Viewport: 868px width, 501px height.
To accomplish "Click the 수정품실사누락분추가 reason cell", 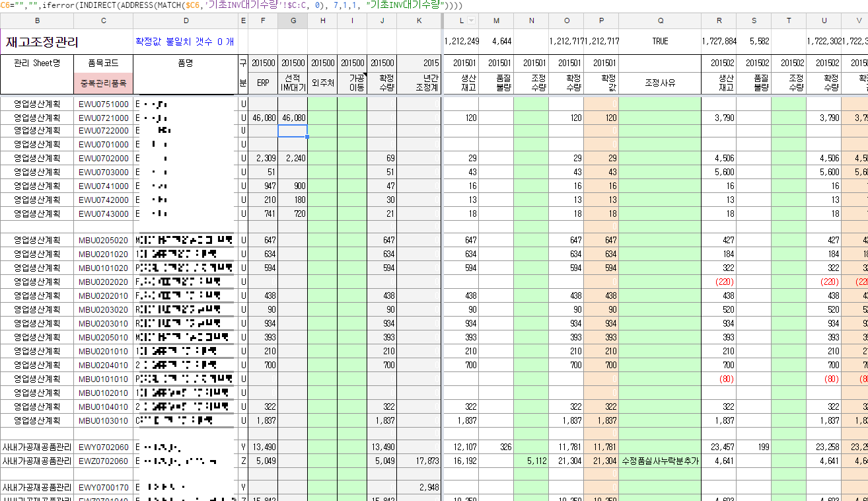I will click(660, 461).
